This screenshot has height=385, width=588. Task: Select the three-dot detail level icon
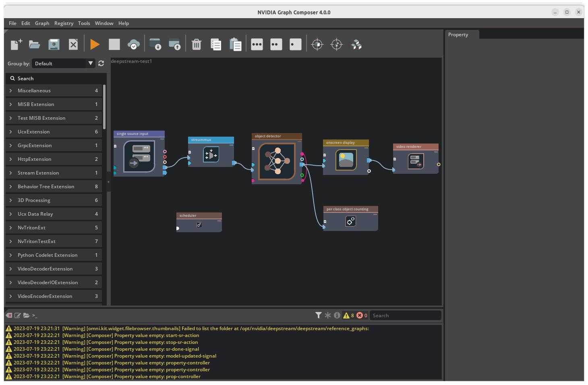coord(257,44)
